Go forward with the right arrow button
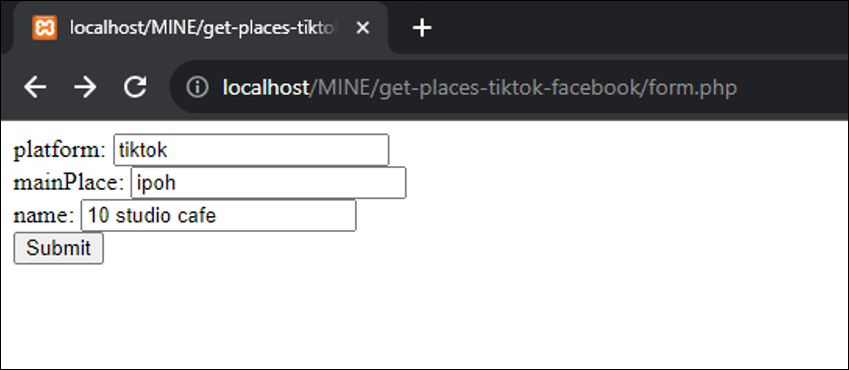The height and width of the screenshot is (370, 849). point(85,87)
